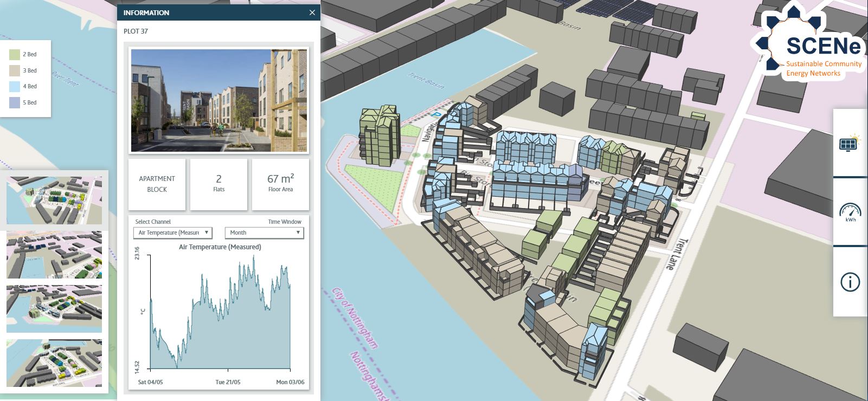The image size is (868, 401).
Task: Click the 3 Bed beige legend swatch
Action: 14,70
